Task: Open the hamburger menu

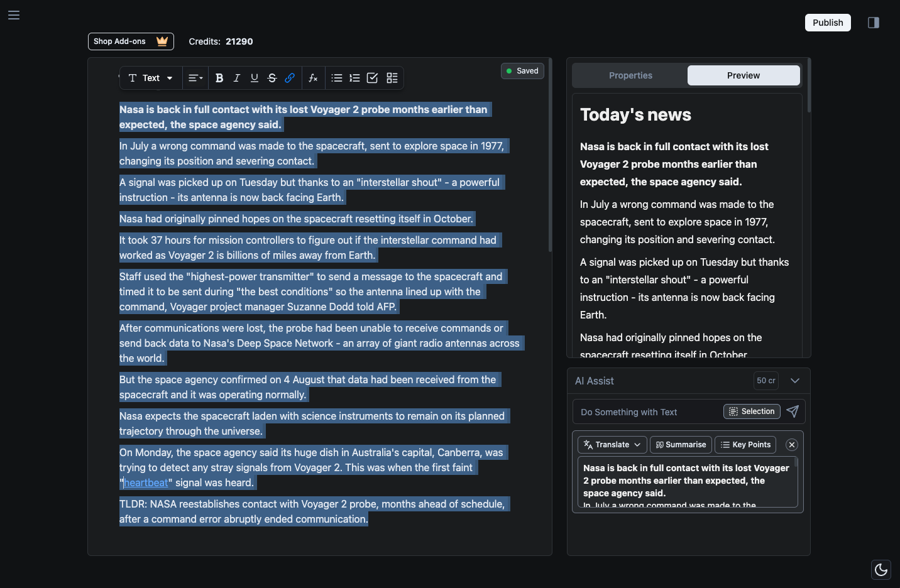Action: [x=14, y=15]
